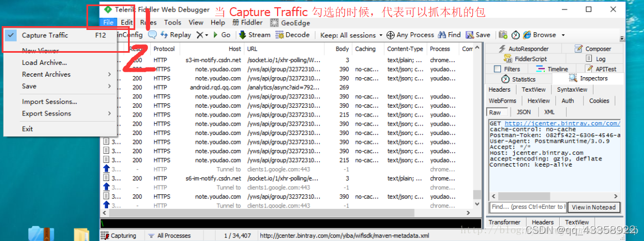Open the WebForms inspector tab
This screenshot has height=241, width=644.
click(x=502, y=101)
